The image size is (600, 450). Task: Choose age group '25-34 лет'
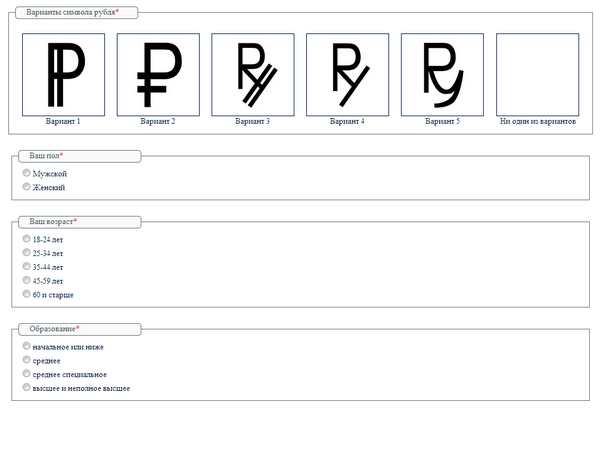27,253
